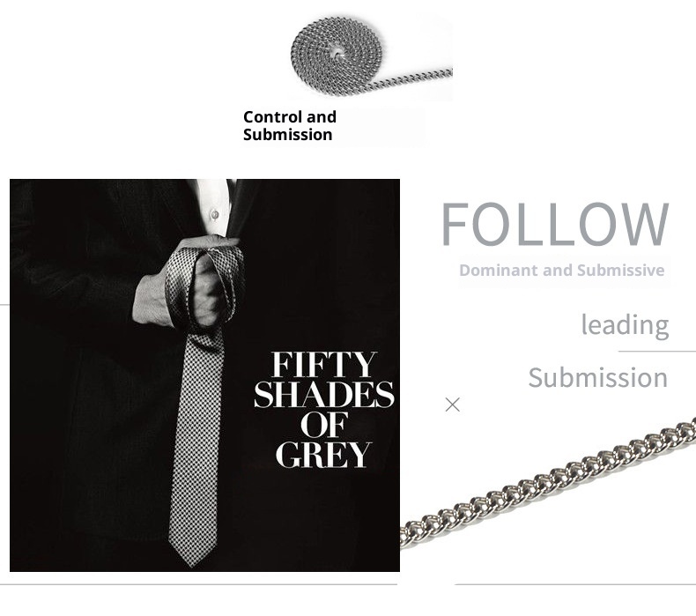This screenshot has height=616, width=696.
Task: Click the word OF in poster title
Action: click(x=322, y=424)
